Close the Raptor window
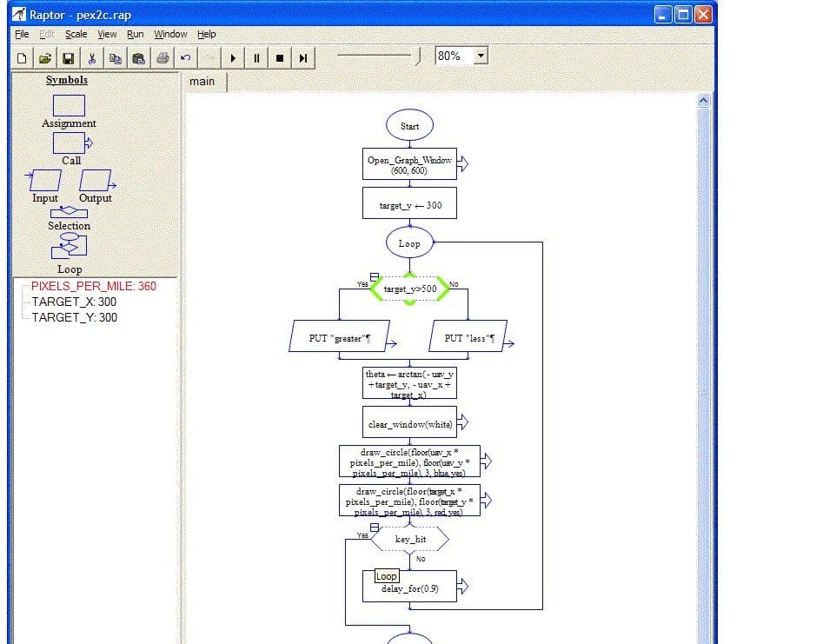 [x=703, y=15]
